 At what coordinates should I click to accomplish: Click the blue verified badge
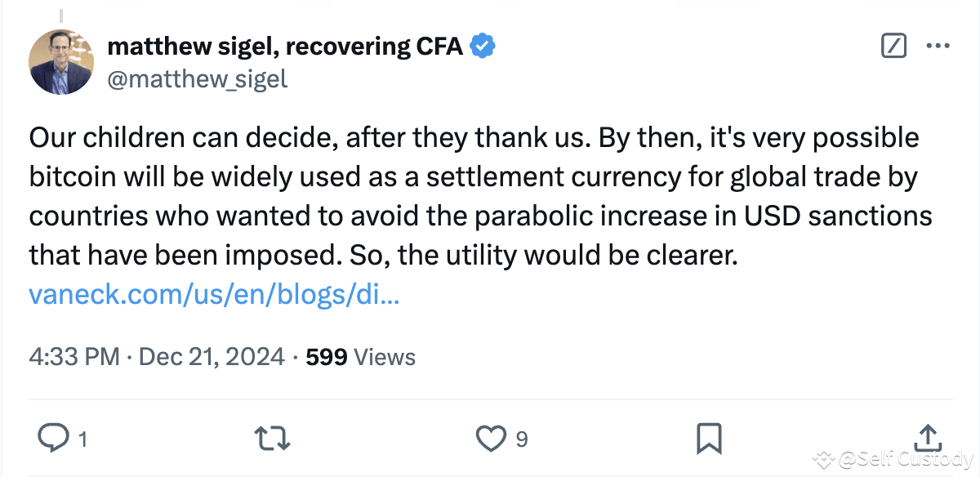(x=482, y=46)
